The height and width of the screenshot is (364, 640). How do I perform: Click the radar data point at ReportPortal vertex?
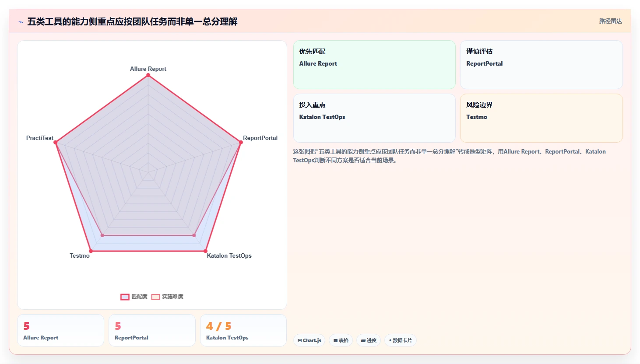241,142
